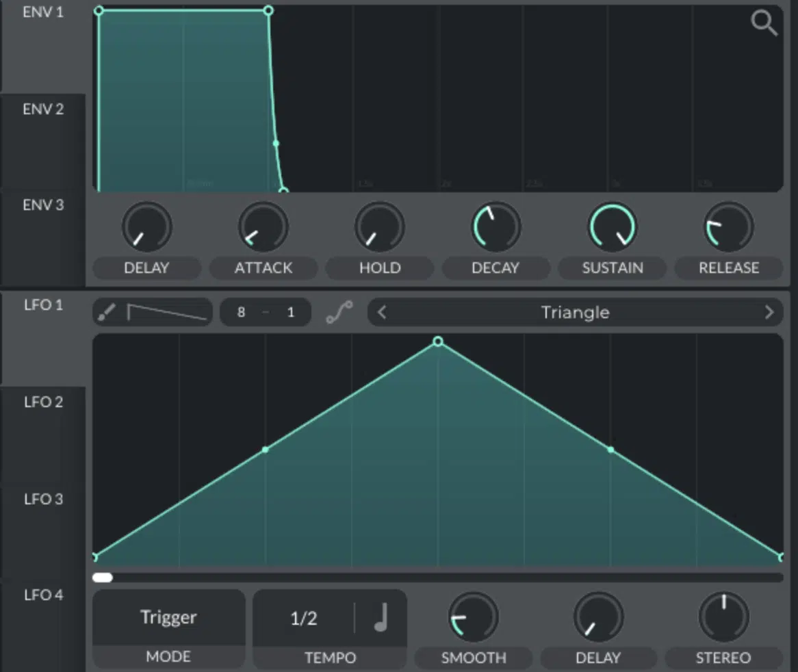Adjust the SUSTAIN knob
The width and height of the screenshot is (798, 672).
coord(613,226)
